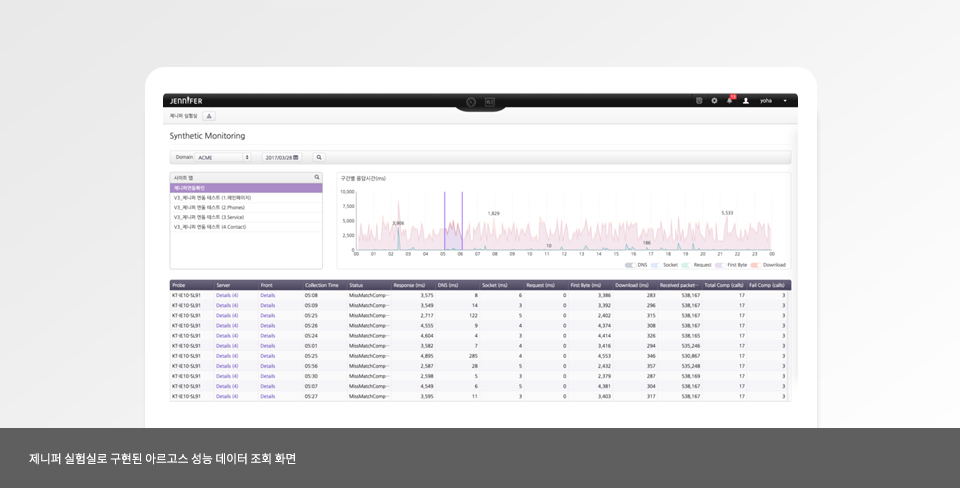Switch to the 제니퍼 실험실 tab

point(183,116)
